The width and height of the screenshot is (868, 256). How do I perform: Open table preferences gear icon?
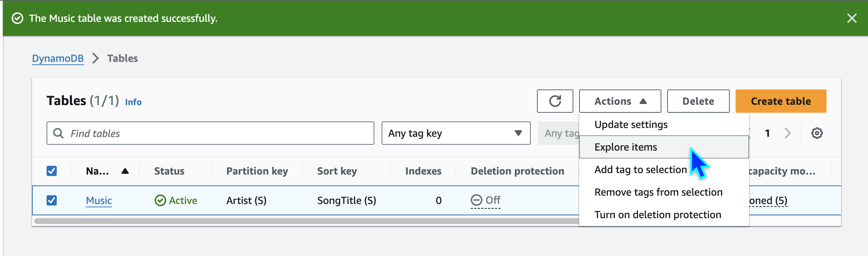pos(817,133)
